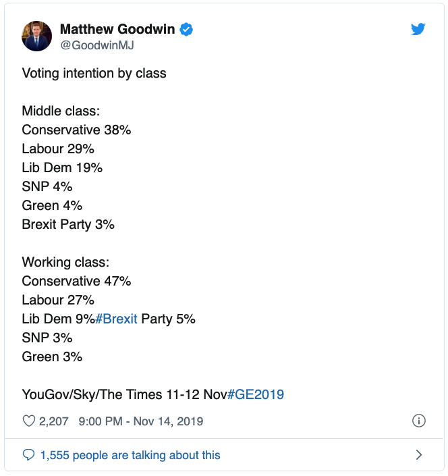Expand the conversation with the right chevron
The image size is (448, 476).
coord(418,455)
